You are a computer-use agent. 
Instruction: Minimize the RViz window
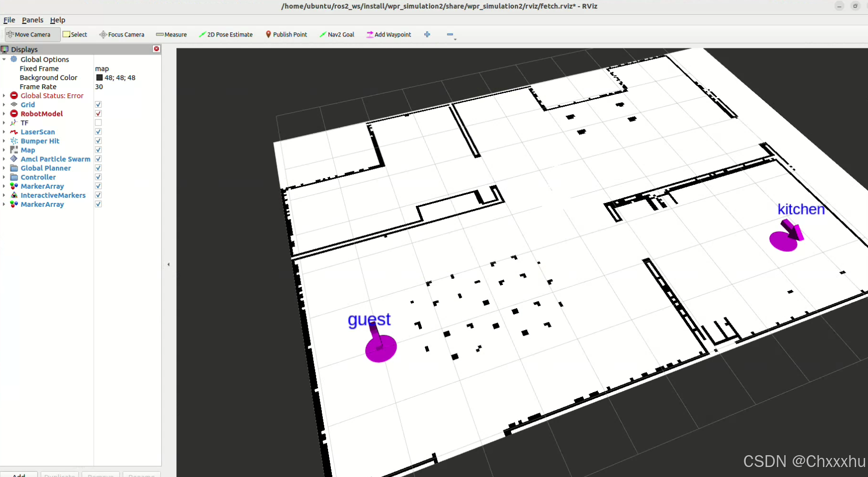point(839,6)
